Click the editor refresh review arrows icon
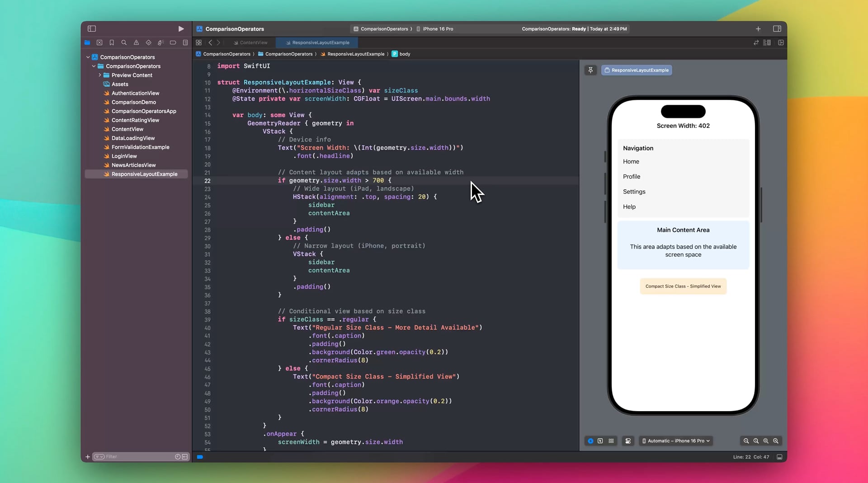Viewport: 868px width, 483px height. 756,42
